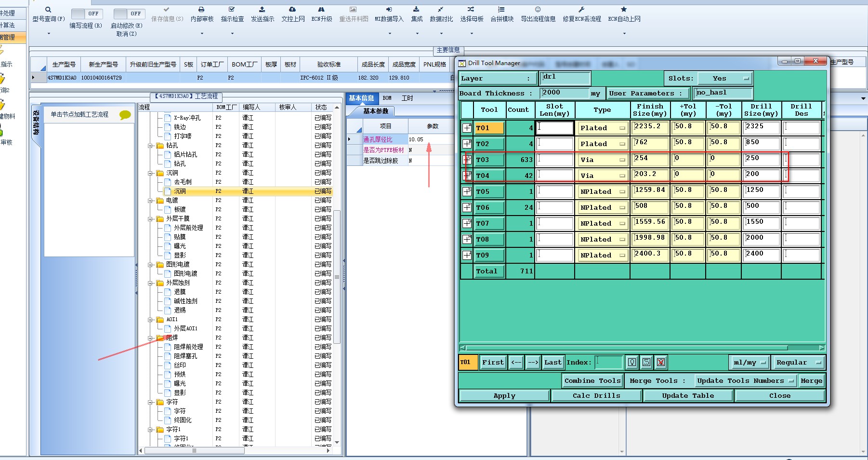The width and height of the screenshot is (868, 460).
Task: Click the 保存信息 checkmark icon
Action: pos(167,10)
